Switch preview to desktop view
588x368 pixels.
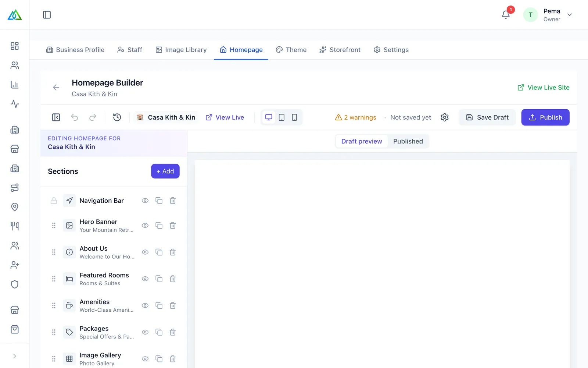269,117
